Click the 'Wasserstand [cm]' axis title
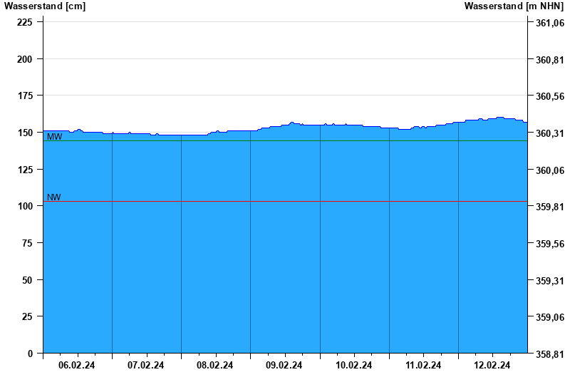The image size is (570, 392). click(x=45, y=6)
